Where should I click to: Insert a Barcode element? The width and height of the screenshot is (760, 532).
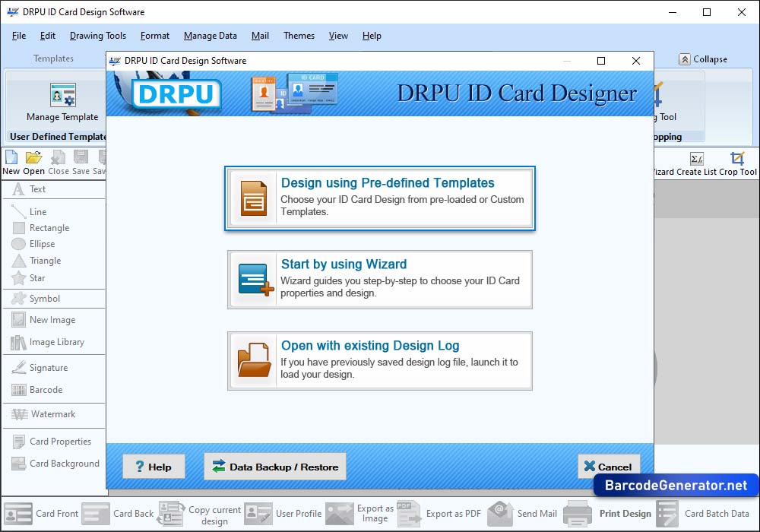[x=36, y=390]
